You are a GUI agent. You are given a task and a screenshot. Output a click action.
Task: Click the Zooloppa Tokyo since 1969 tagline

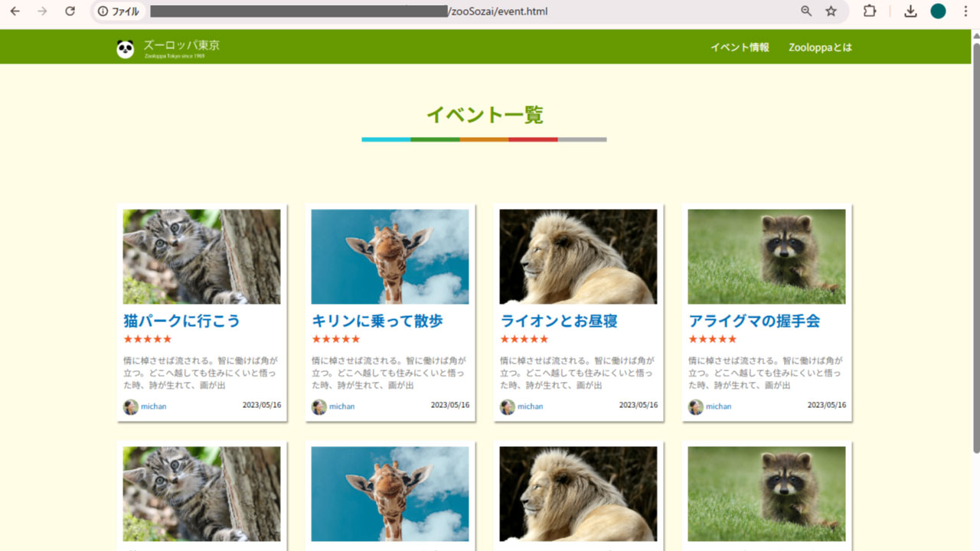coord(175,57)
